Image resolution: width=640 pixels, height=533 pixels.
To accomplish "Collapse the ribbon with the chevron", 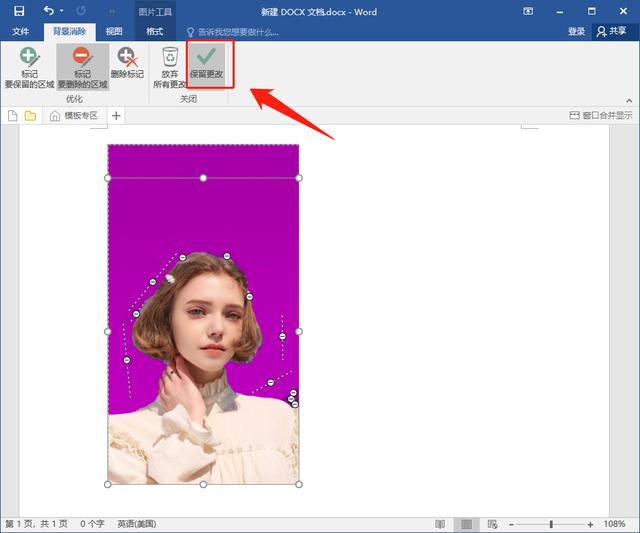I will pyautogui.click(x=629, y=101).
